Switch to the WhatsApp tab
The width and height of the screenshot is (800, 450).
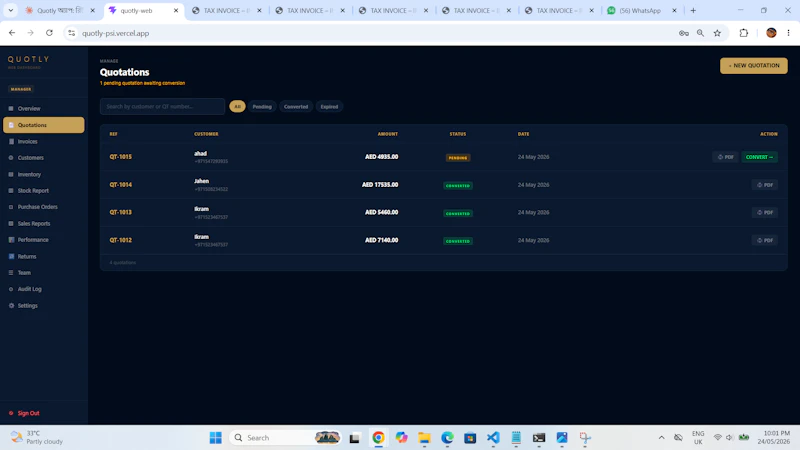[x=641, y=10]
